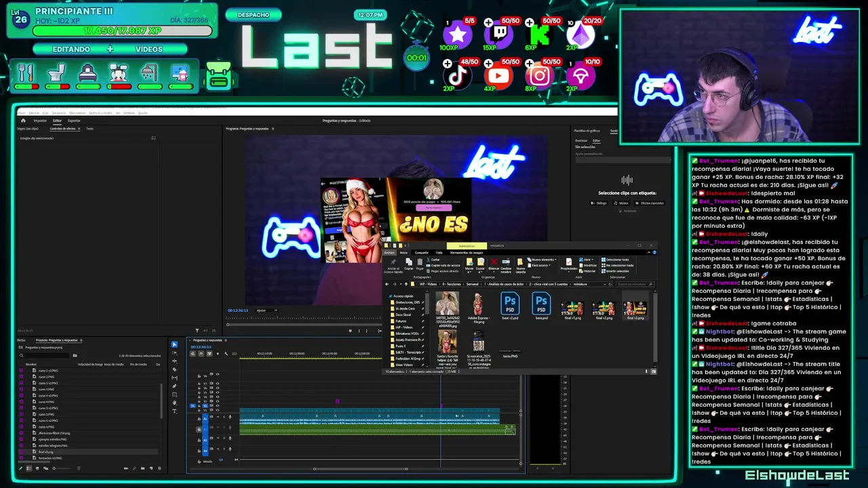
Task: Select the Slip tool
Action: (174, 378)
